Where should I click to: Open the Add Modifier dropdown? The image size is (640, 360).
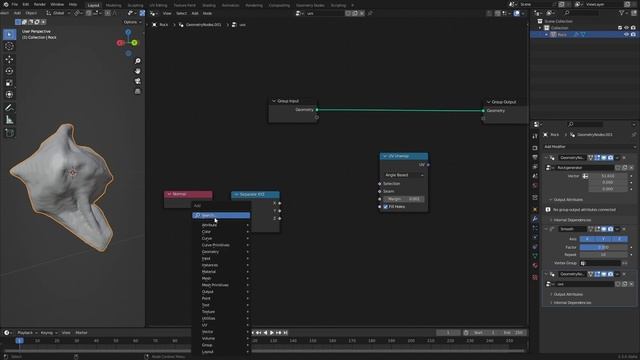tap(590, 147)
